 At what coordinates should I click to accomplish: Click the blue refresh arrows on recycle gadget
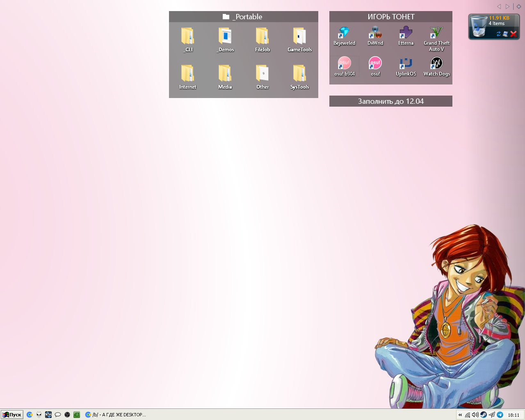coord(499,34)
